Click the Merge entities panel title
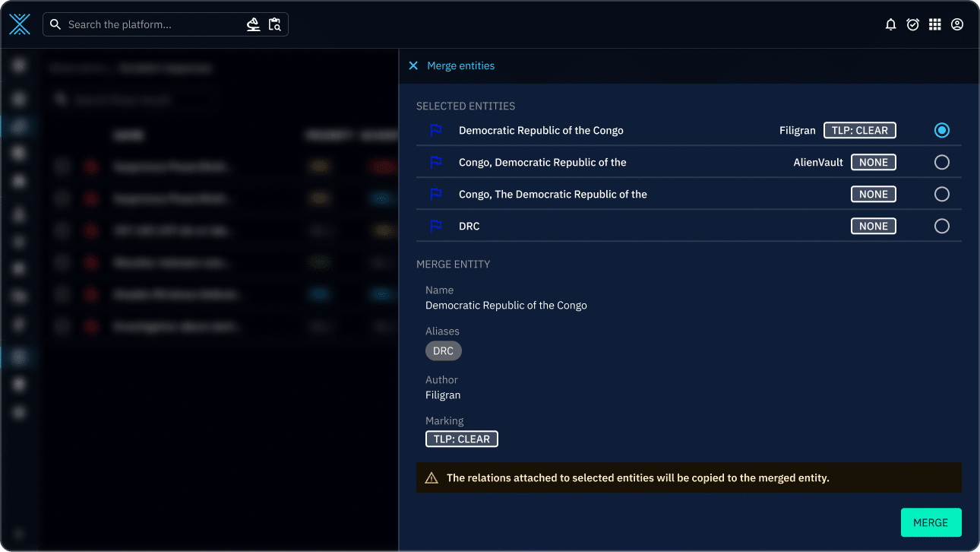 [x=460, y=66]
